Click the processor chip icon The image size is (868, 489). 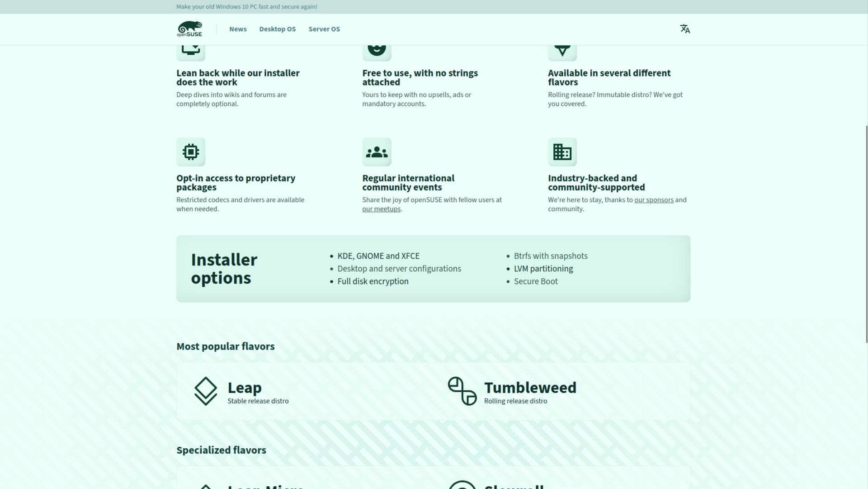click(191, 152)
